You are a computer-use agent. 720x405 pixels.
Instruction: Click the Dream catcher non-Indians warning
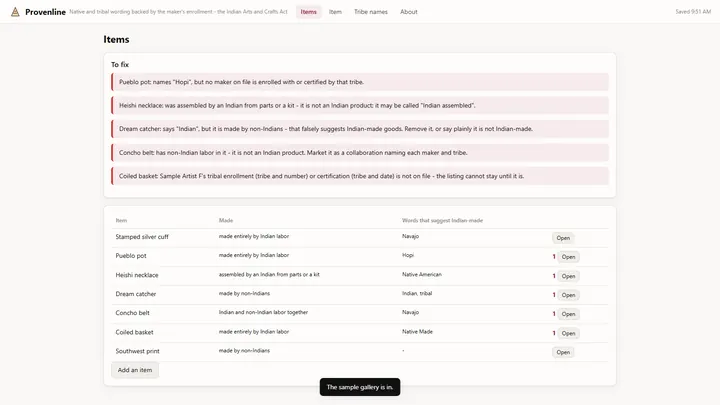(360, 129)
